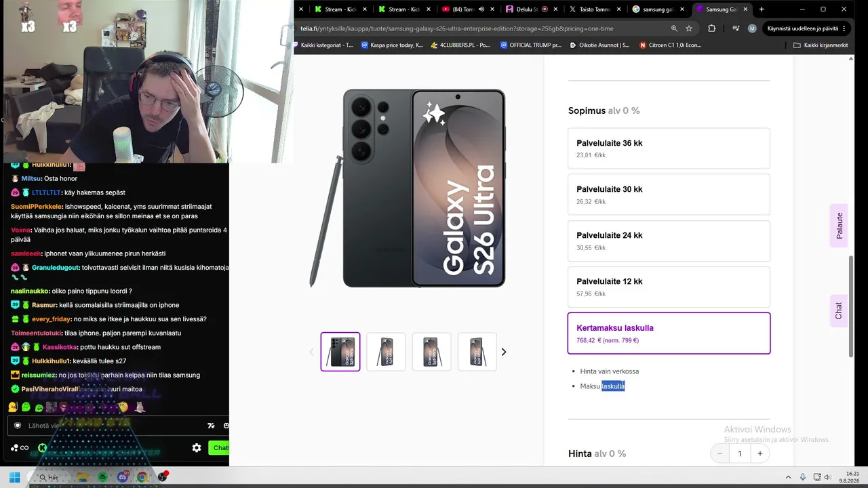Close the Delulu tab

pos(556,9)
